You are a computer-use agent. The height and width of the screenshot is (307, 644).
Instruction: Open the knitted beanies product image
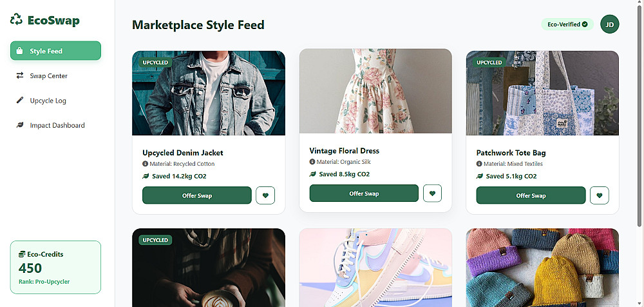(542, 267)
